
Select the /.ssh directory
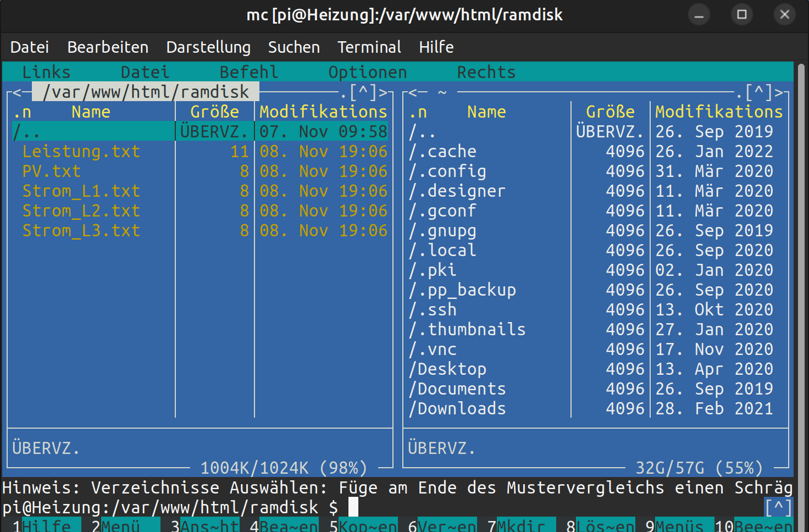596,309
